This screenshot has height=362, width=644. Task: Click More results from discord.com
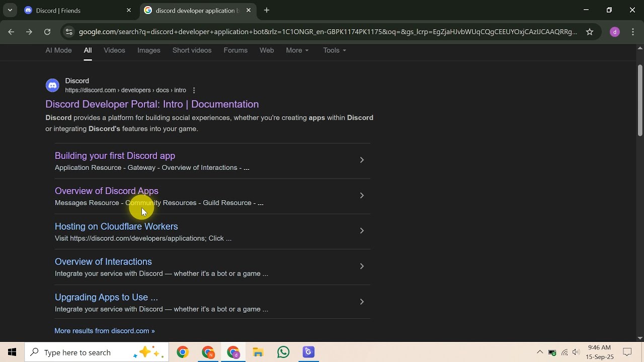[105, 331]
